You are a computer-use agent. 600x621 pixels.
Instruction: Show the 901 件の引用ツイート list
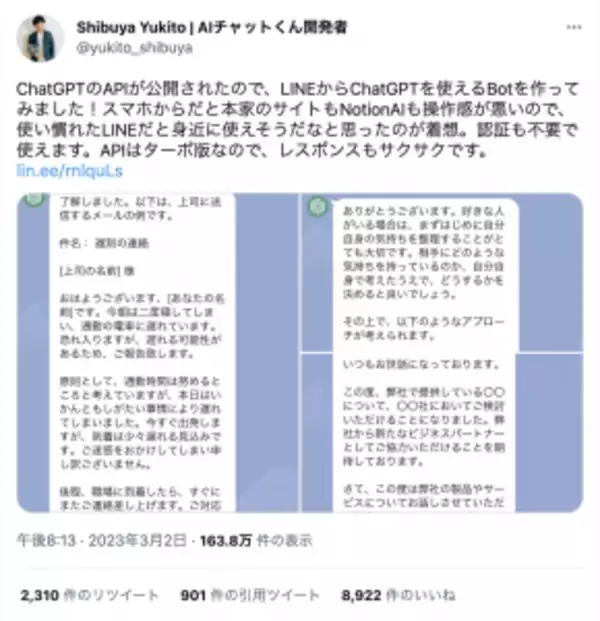tap(250, 595)
